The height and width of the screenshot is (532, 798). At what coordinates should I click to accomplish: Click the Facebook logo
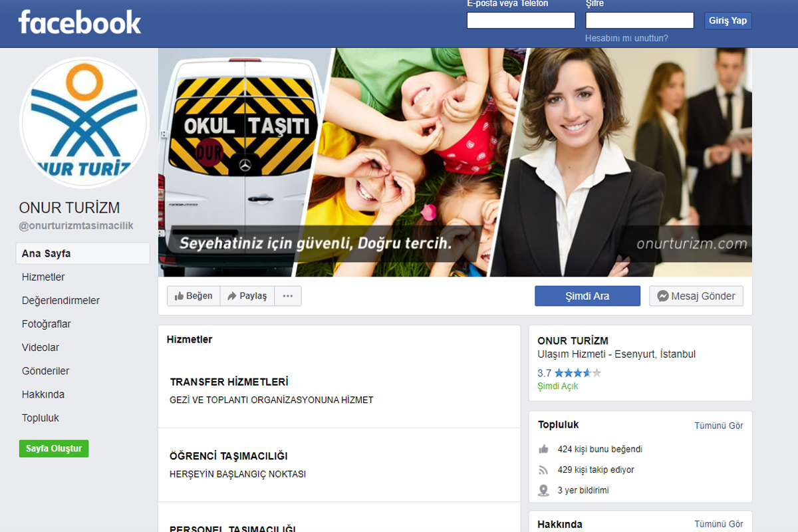pyautogui.click(x=80, y=22)
